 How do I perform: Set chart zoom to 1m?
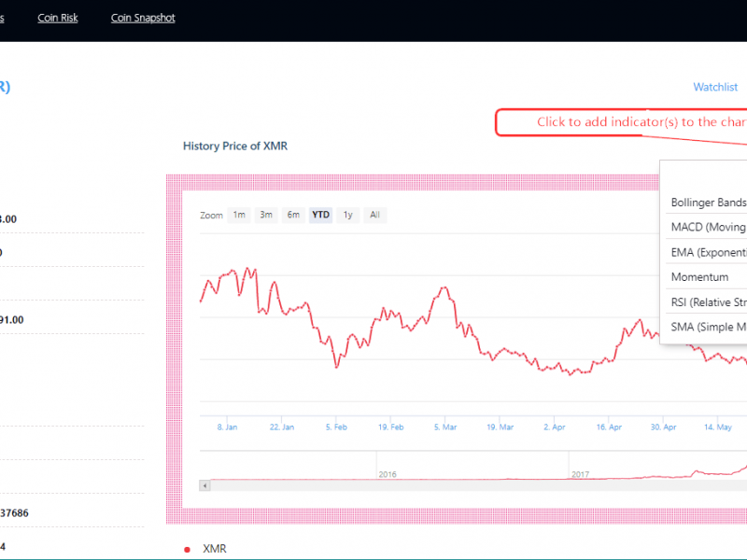(239, 215)
